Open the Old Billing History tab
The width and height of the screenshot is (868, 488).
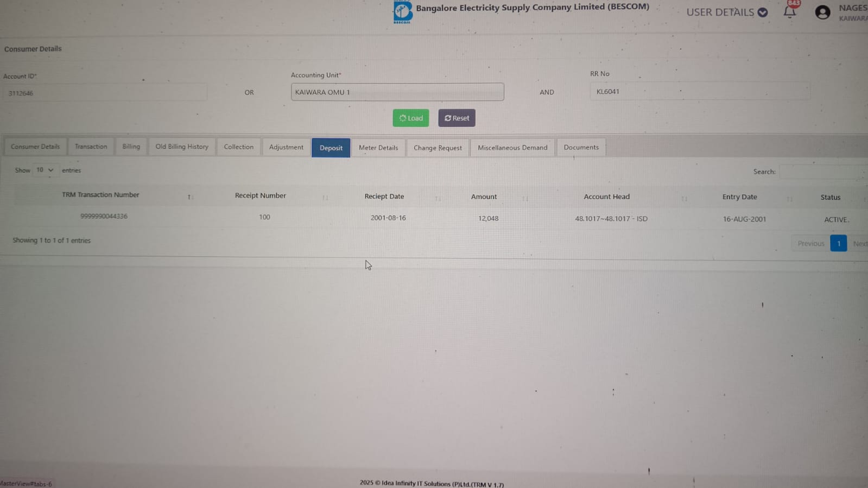pyautogui.click(x=182, y=147)
